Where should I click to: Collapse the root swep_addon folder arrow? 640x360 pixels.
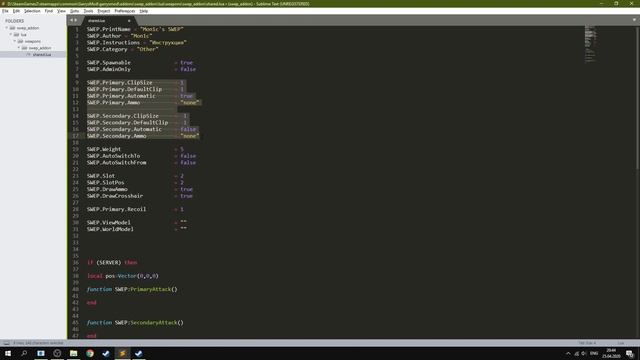point(7,28)
